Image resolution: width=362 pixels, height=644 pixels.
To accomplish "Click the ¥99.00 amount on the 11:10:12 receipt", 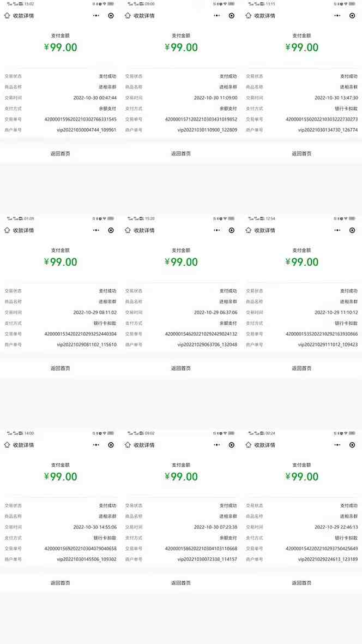I will 301,262.
